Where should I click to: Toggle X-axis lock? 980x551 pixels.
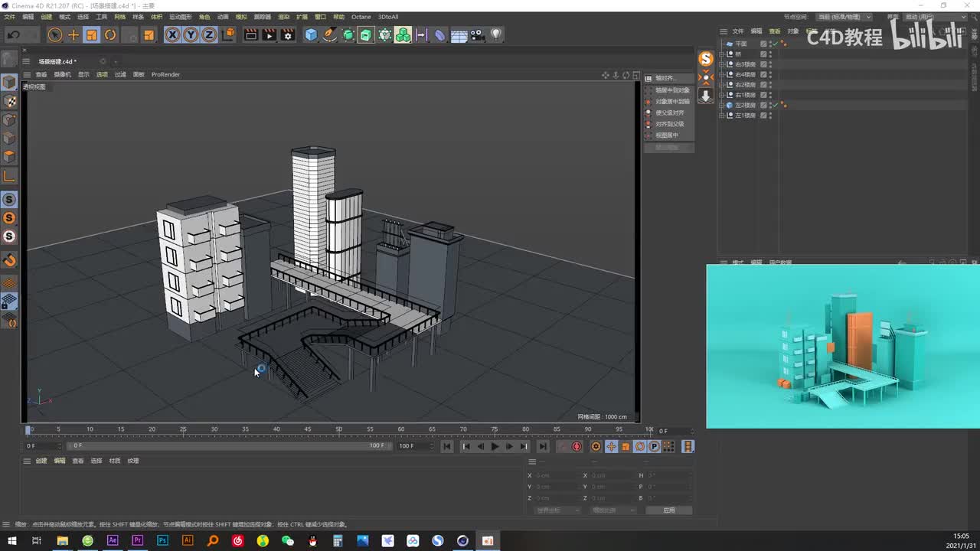172,34
